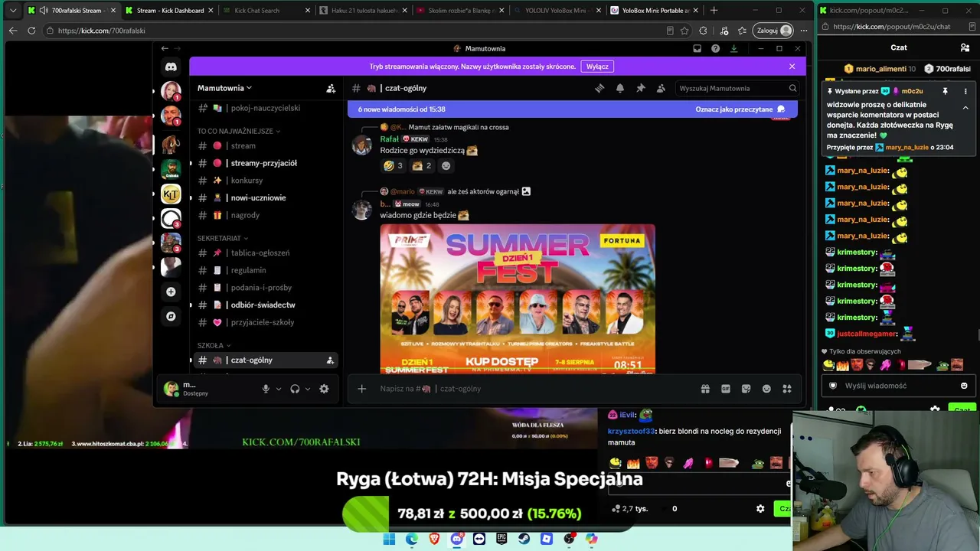Viewport: 980px width, 551px height.
Task: Dismiss the streamer mode banner
Action: point(792,67)
